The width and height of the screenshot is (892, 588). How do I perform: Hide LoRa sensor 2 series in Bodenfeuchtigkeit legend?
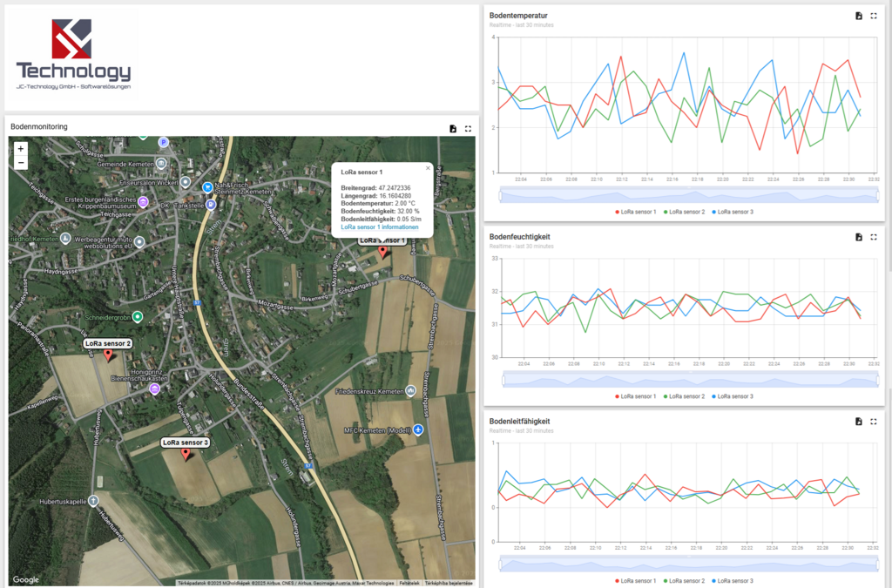(x=684, y=396)
